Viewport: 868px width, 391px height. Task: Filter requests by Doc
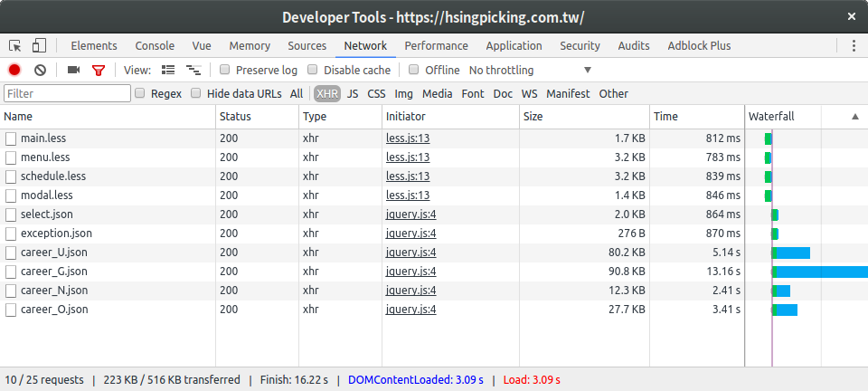pyautogui.click(x=503, y=93)
